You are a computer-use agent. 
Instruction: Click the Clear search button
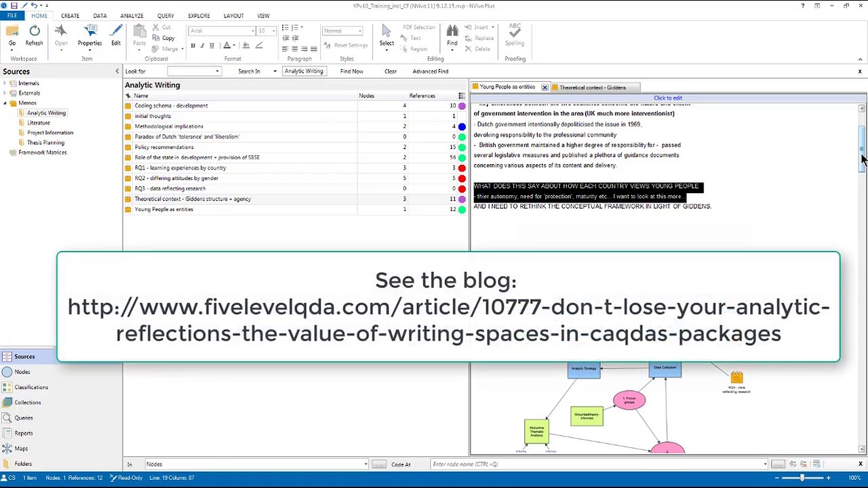coord(391,71)
